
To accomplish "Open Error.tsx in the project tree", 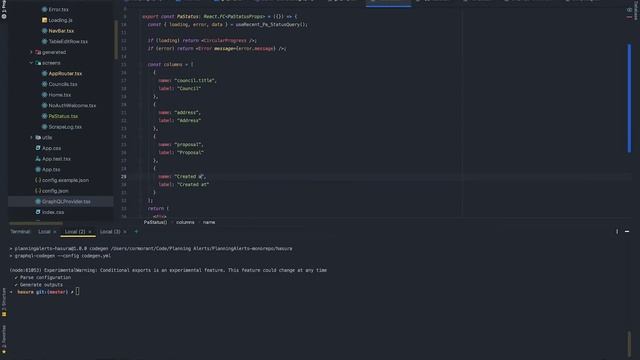I will (x=58, y=9).
